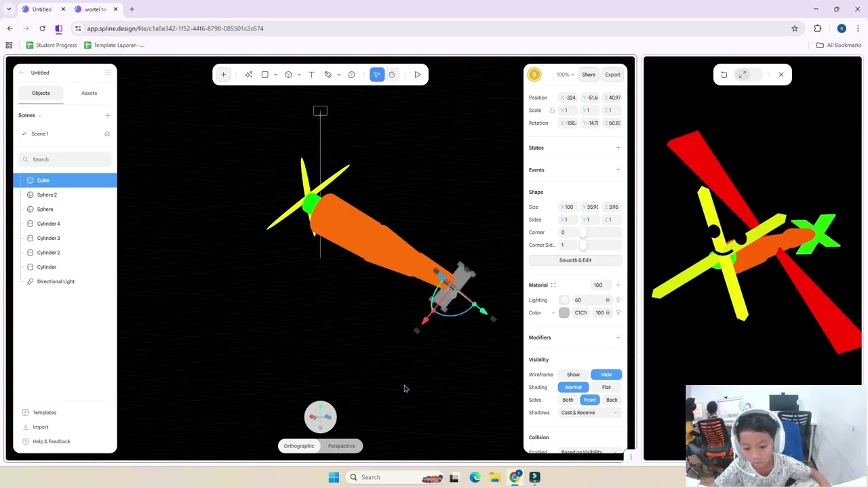
Task: Click the back arrow next to Untitled
Action: coord(22,73)
